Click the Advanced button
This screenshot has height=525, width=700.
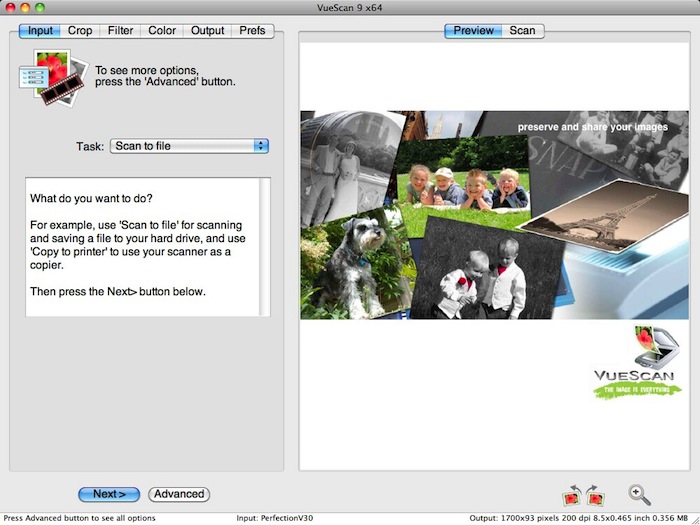coord(179,494)
